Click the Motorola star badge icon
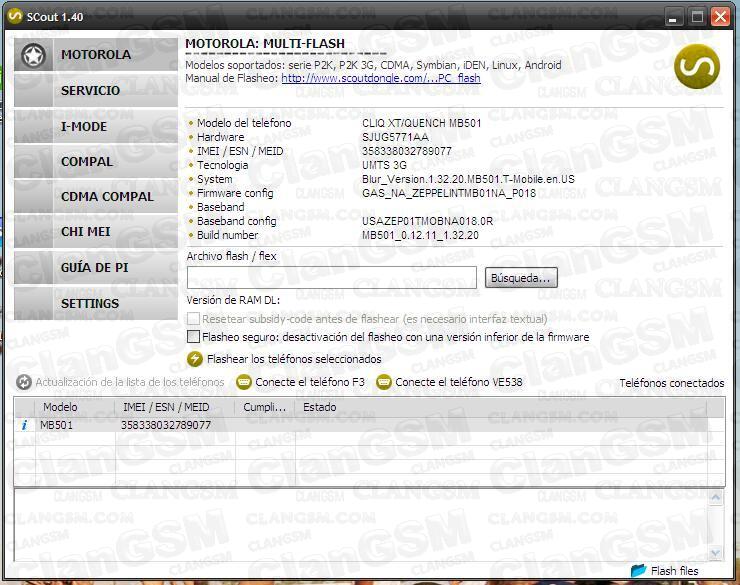 (x=33, y=56)
